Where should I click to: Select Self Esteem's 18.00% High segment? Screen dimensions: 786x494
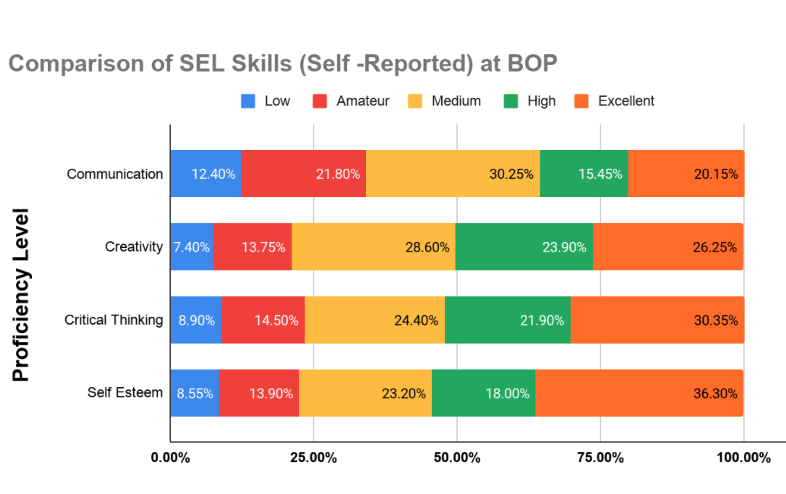click(x=484, y=393)
